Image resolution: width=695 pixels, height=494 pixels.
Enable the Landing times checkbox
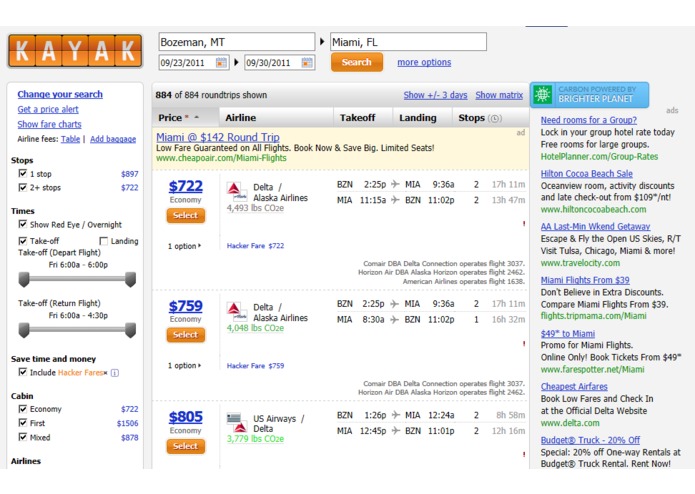[104, 241]
